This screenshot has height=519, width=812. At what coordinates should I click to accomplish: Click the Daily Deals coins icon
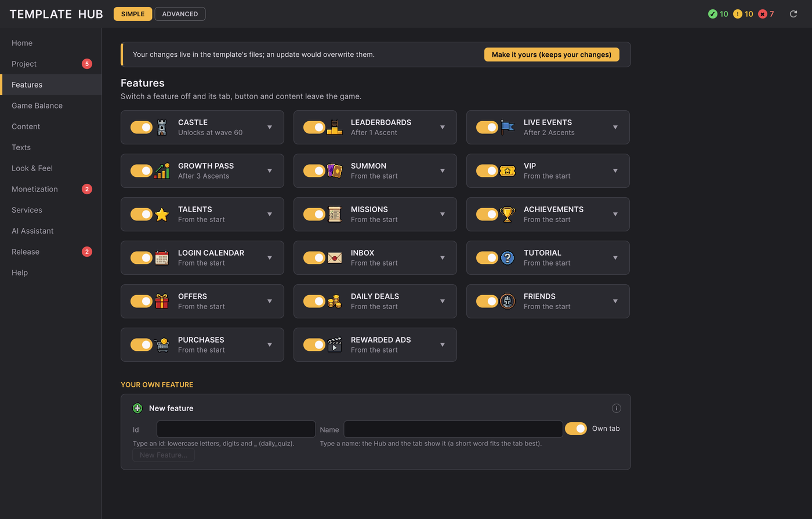click(335, 301)
